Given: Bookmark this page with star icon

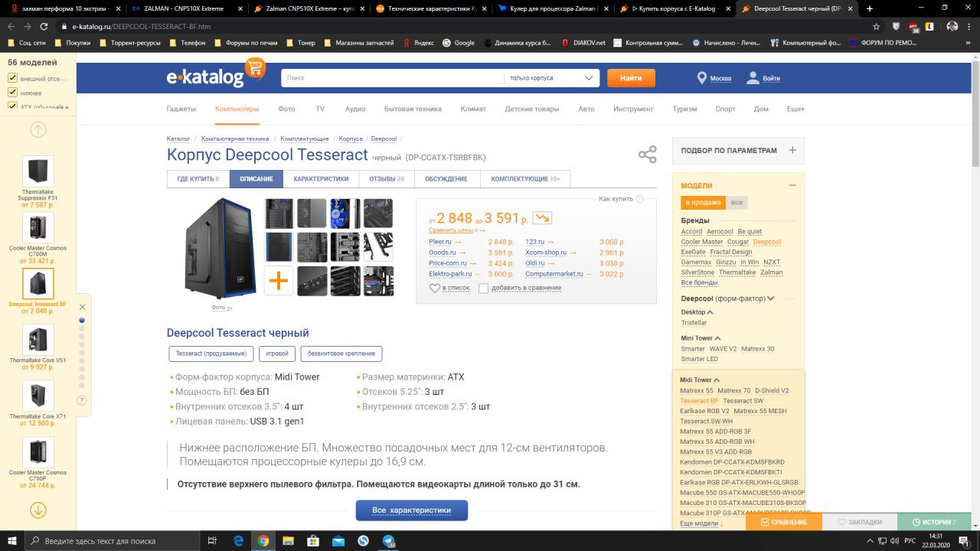Looking at the screenshot, I should (877, 26).
